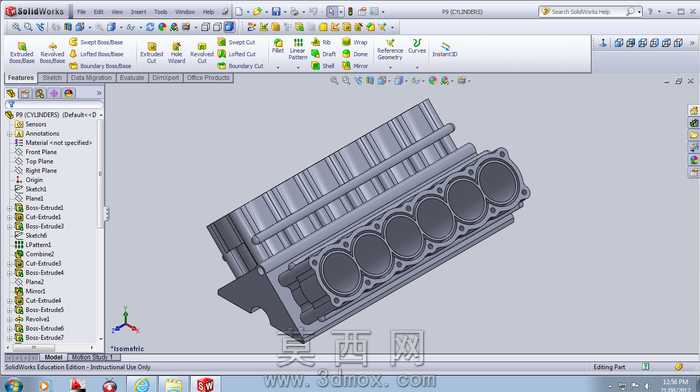Select Combine2 in feature tree
Screen dimensions: 700x392
point(34,254)
